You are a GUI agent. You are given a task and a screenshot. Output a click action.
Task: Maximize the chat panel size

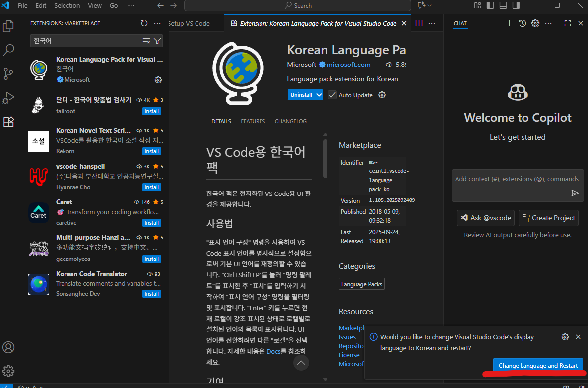tap(568, 23)
